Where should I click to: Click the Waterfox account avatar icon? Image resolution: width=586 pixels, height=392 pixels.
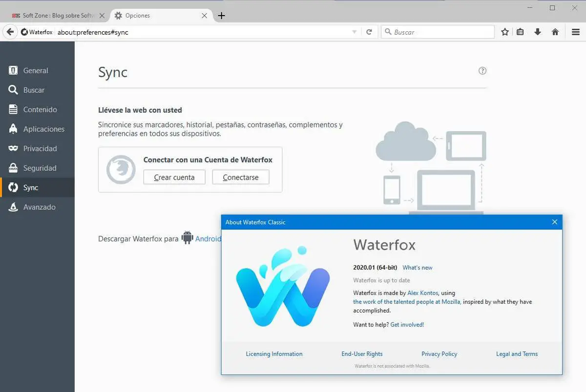click(x=121, y=169)
